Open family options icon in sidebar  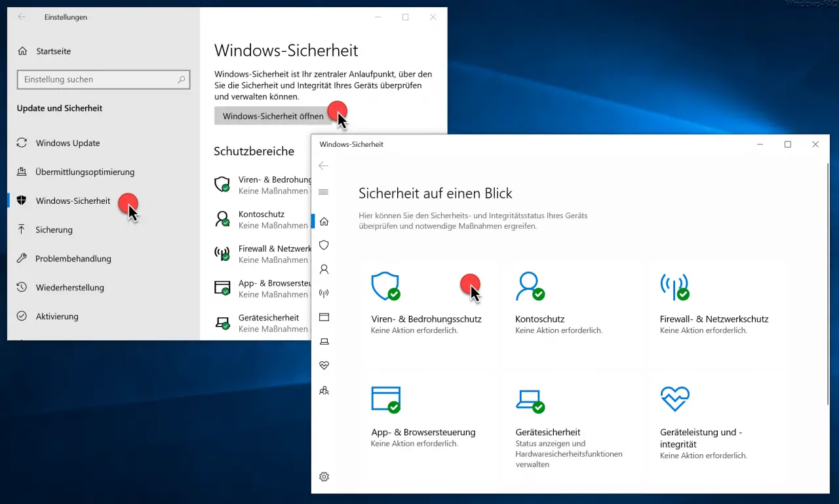323,390
